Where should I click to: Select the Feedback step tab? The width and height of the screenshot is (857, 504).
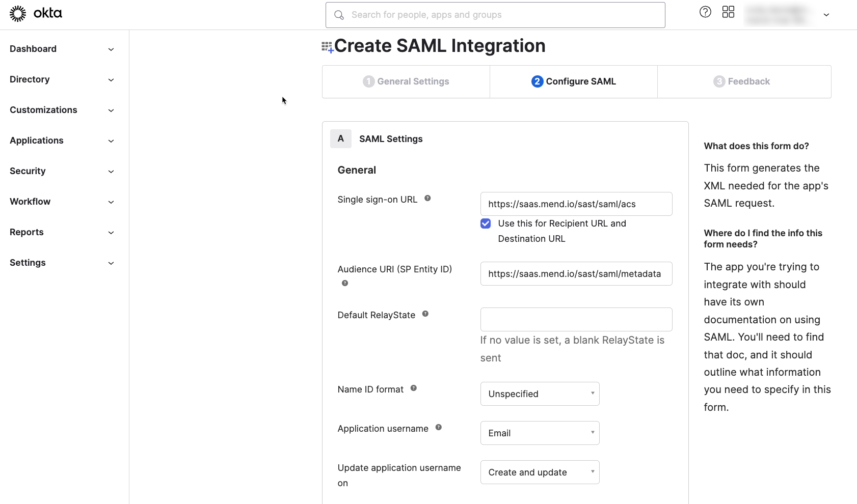[742, 81]
